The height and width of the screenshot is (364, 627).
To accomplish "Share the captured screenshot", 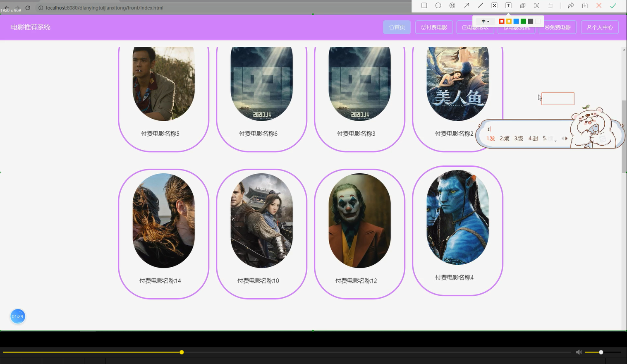I will (571, 5).
